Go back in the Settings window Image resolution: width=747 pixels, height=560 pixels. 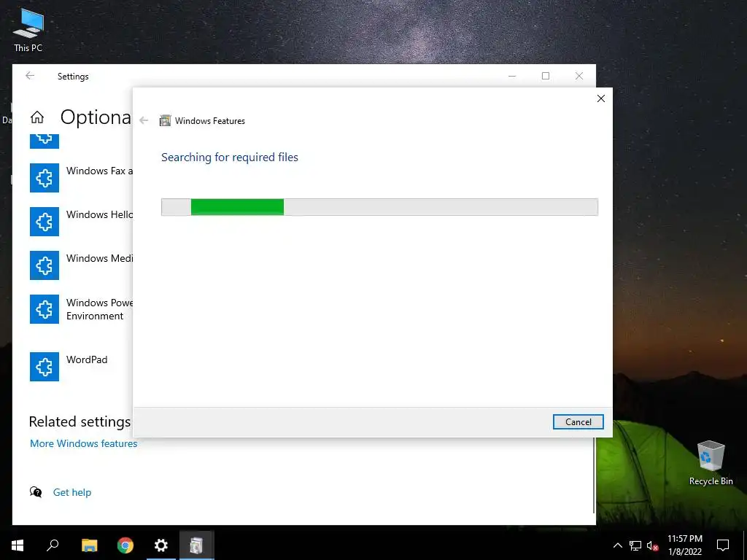[30, 76]
